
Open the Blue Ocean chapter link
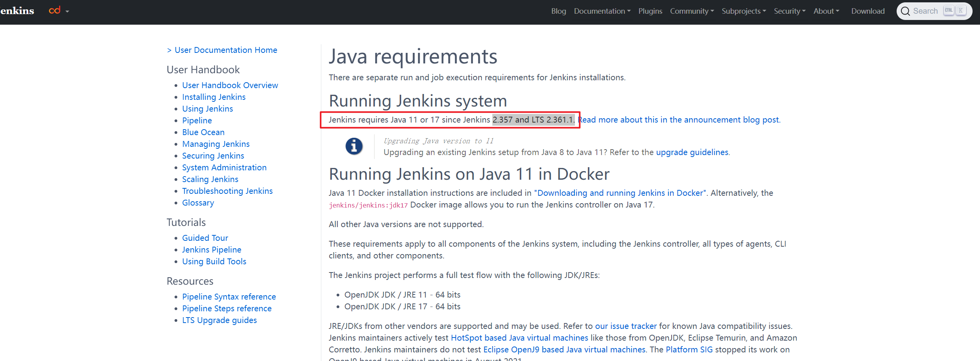click(203, 132)
